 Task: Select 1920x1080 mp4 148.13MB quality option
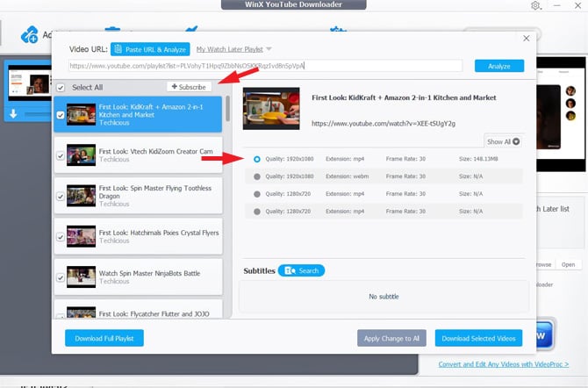pyautogui.click(x=257, y=159)
